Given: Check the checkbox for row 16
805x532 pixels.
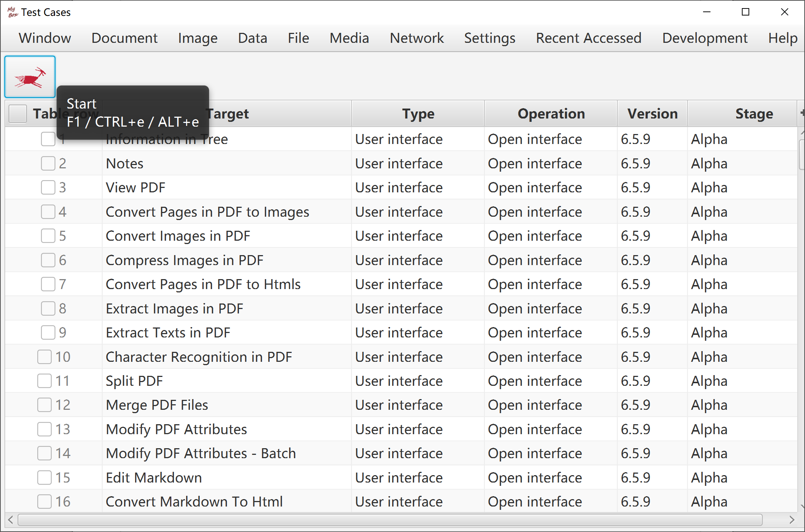Looking at the screenshot, I should (44, 502).
